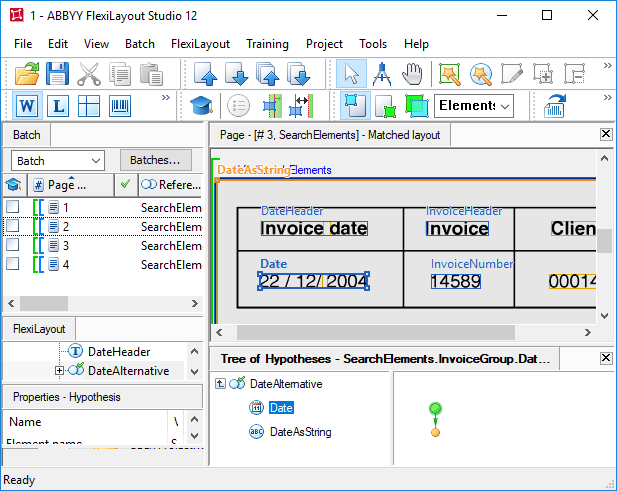Open the Edit menu
The width and height of the screenshot is (617, 491).
click(58, 44)
